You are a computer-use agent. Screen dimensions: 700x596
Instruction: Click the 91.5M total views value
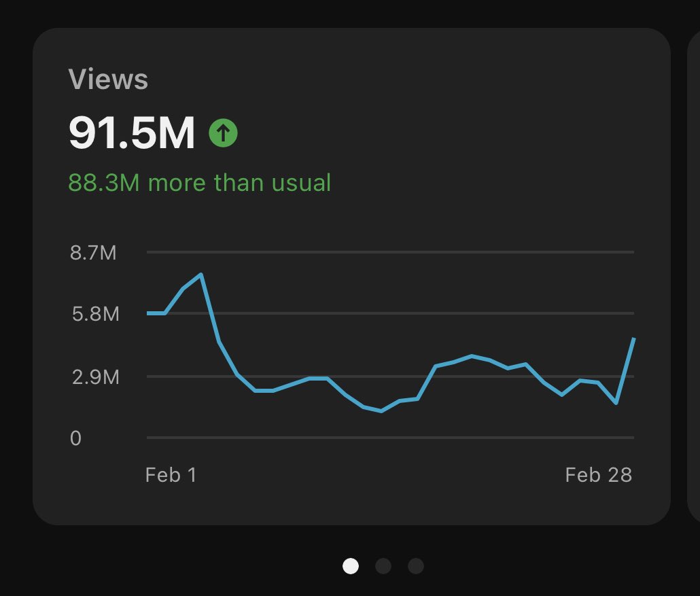click(132, 133)
